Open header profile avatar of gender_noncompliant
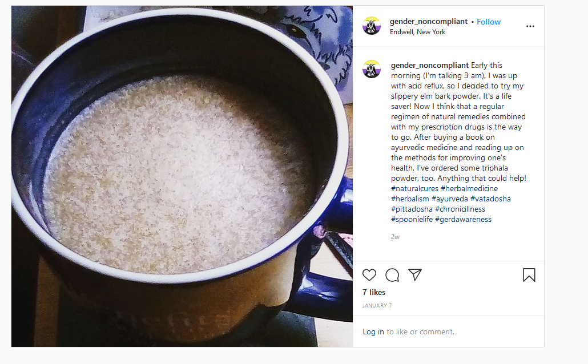Viewport: 588px width, 364px height. point(372,26)
